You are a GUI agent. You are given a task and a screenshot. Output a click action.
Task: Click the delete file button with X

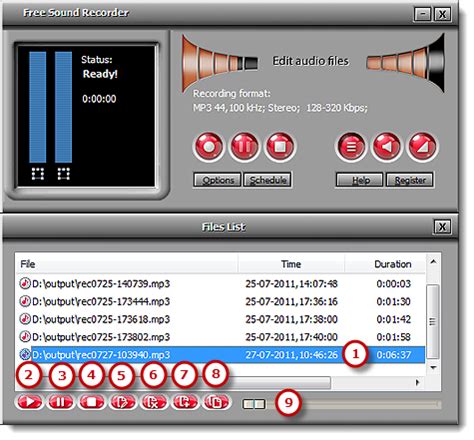pos(154,402)
